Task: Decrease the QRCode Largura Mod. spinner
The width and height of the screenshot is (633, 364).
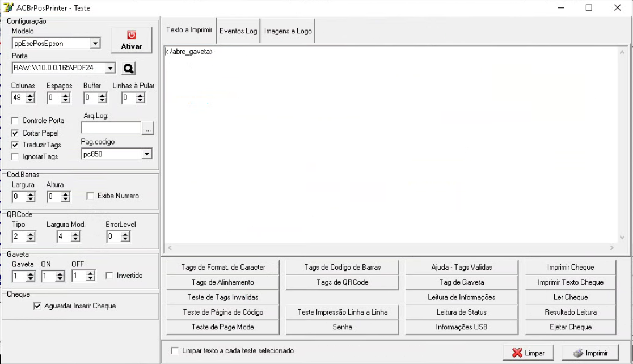Action: click(x=75, y=239)
